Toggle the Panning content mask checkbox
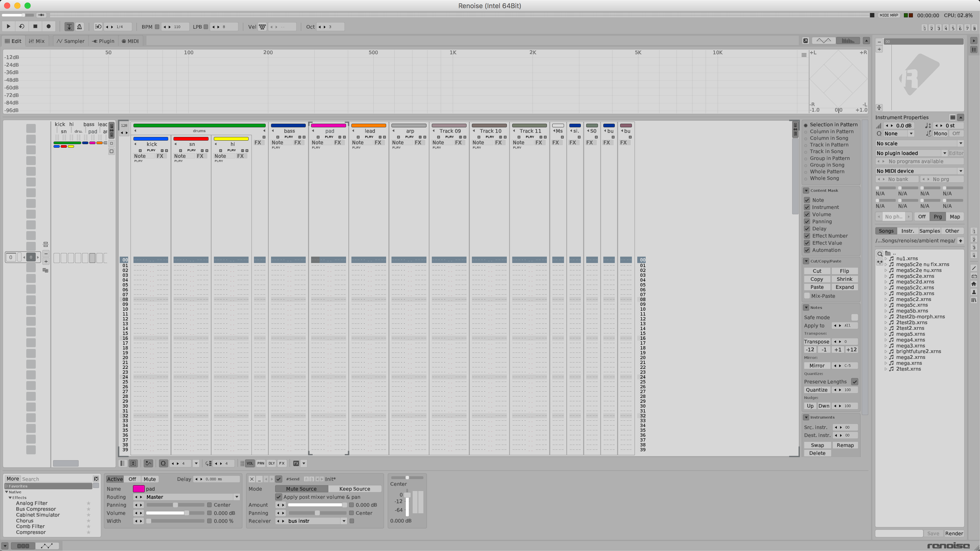The height and width of the screenshot is (551, 980). [x=807, y=221]
